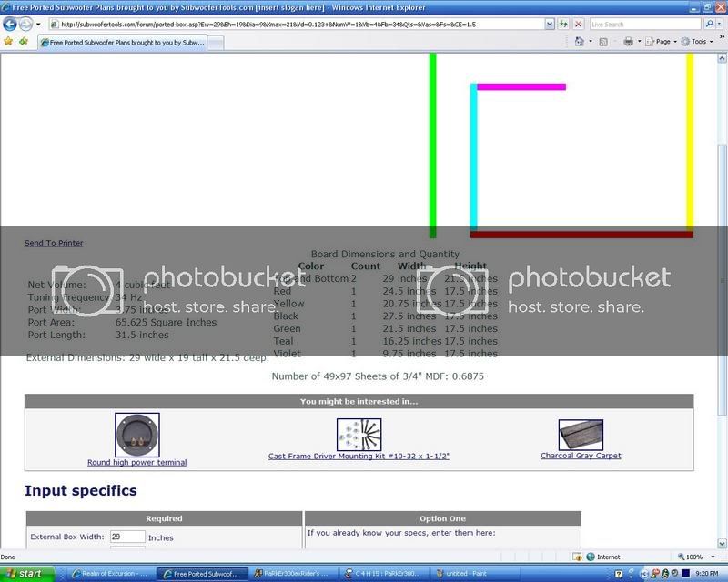Screen dimensions: 728x582
Task: Click the taskbar clock showing 9:20 PM
Action: pos(707,574)
